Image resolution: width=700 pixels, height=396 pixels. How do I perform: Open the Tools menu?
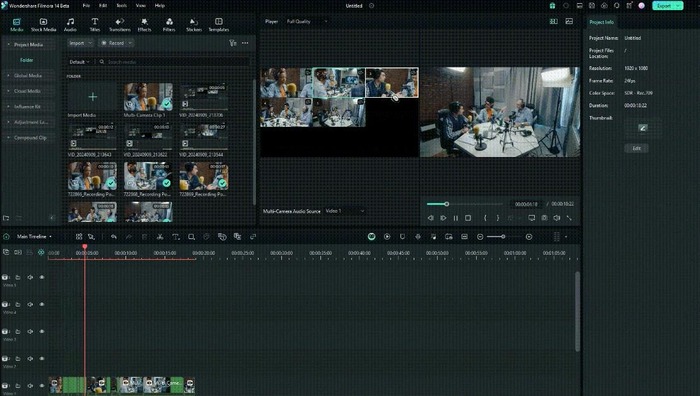click(121, 6)
